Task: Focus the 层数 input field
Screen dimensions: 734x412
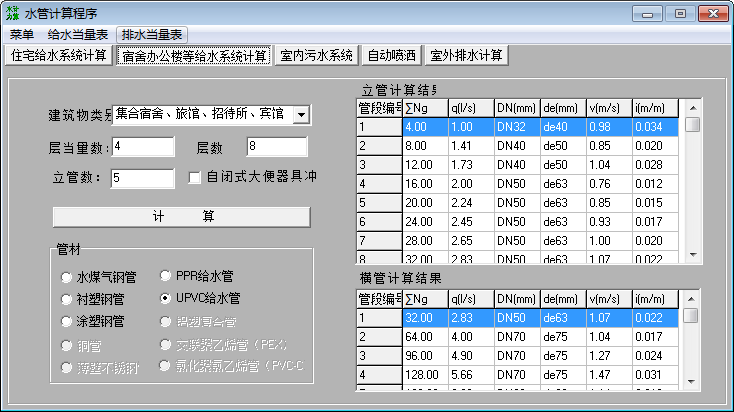Action: (281, 148)
